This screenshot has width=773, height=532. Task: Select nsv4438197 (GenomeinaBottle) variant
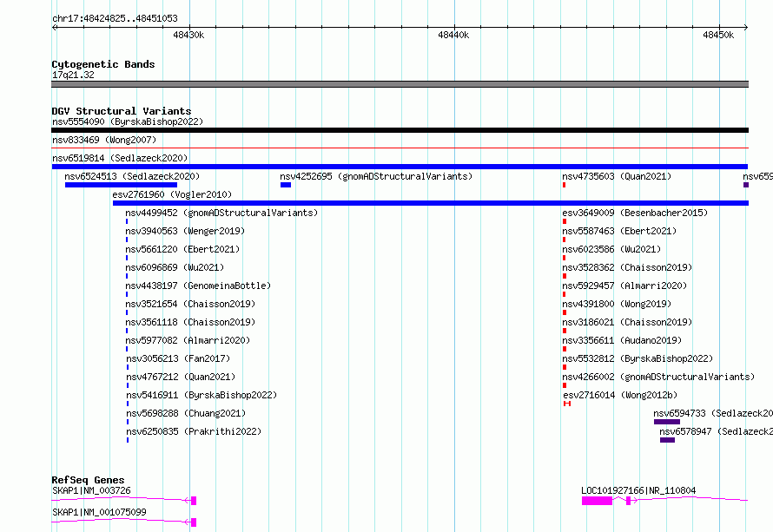[198, 286]
